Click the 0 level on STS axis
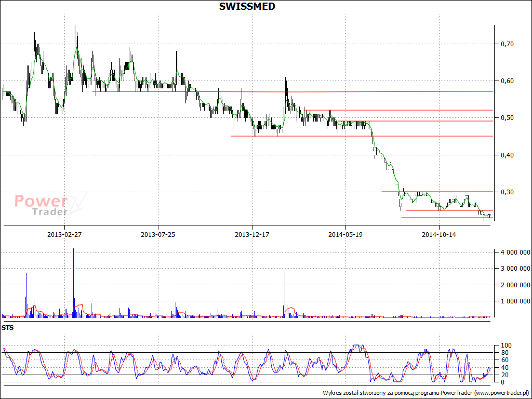 click(502, 382)
